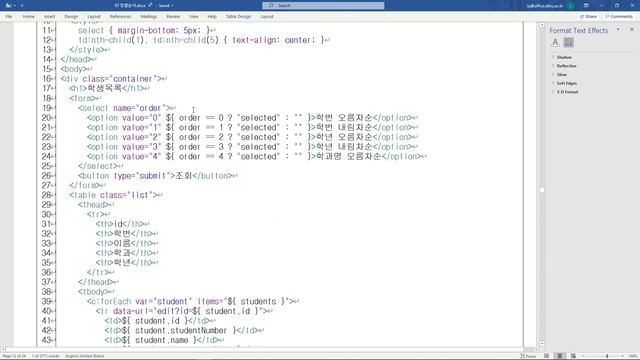The height and width of the screenshot is (360, 640).
Task: Open the File menu tab
Action: coord(9,17)
